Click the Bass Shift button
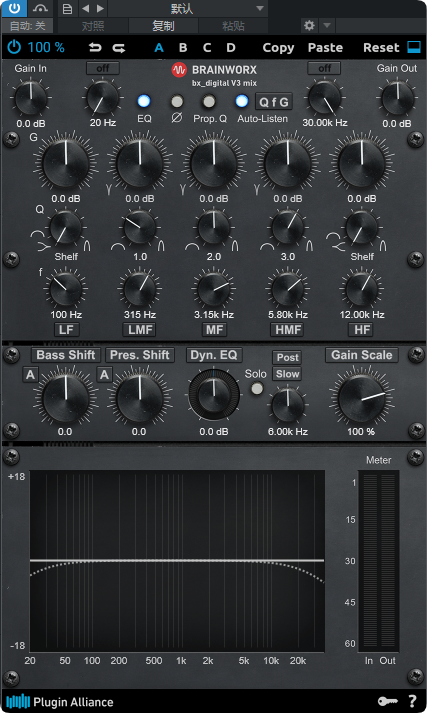Viewport: 427px width, 713px height. (66, 355)
